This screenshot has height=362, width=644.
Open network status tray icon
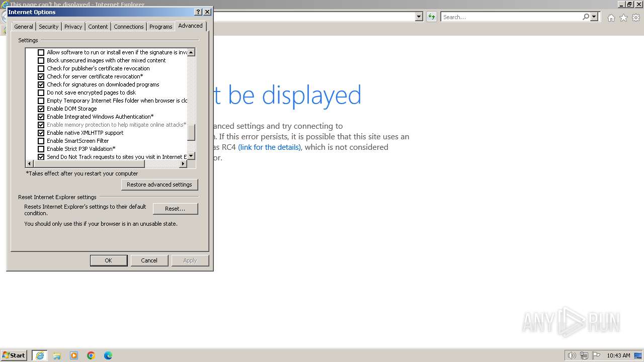[584, 355]
